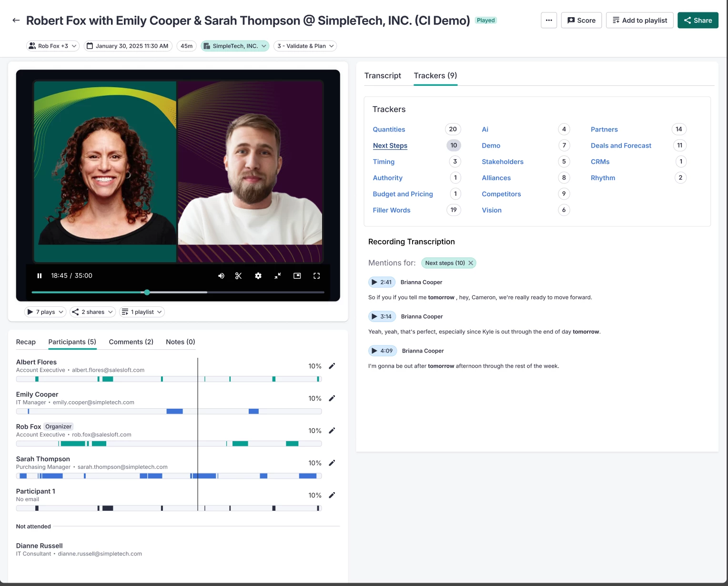728x586 pixels.
Task: Open the Rhythm tracker
Action: point(603,178)
